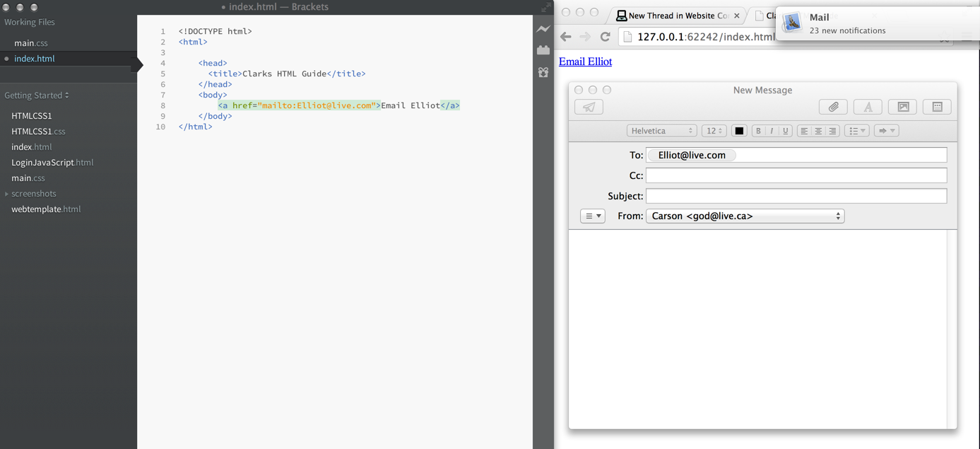The height and width of the screenshot is (449, 980).
Task: Click into the Cc field
Action: [796, 175]
